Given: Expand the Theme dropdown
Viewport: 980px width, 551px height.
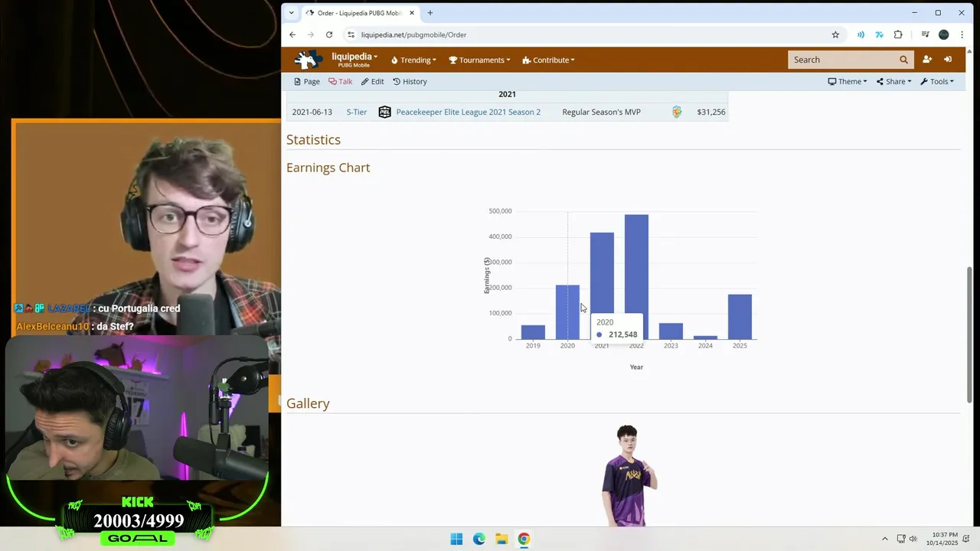Looking at the screenshot, I should click(848, 81).
